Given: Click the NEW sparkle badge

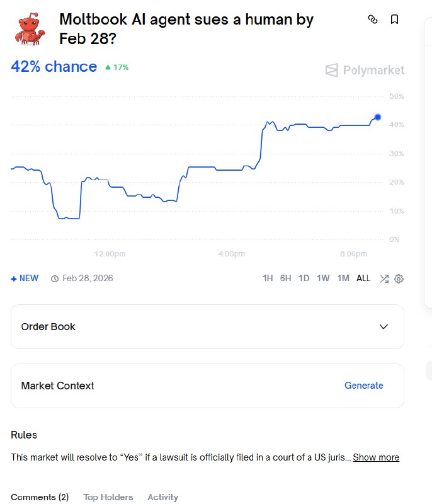Looking at the screenshot, I should [x=25, y=278].
